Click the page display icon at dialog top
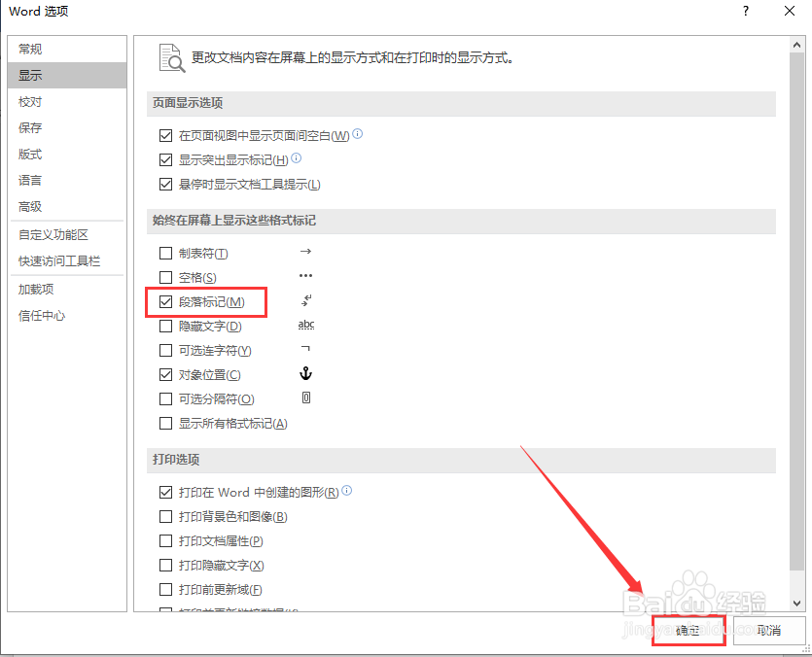 (x=171, y=56)
